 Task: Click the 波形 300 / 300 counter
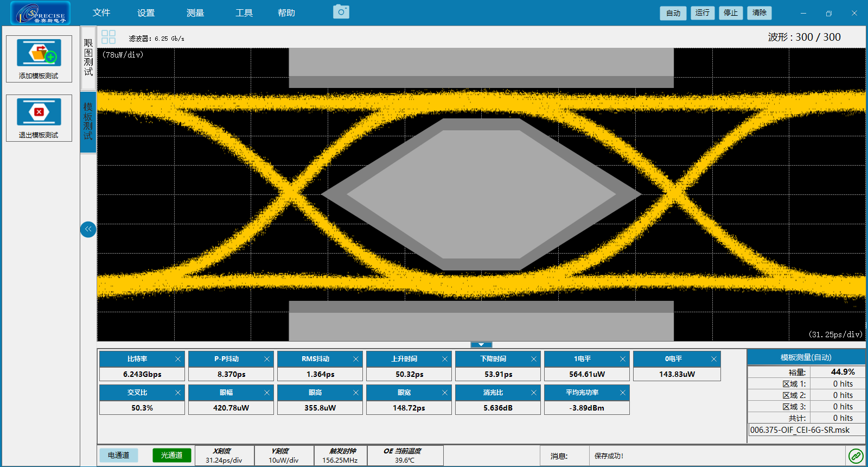(x=804, y=37)
